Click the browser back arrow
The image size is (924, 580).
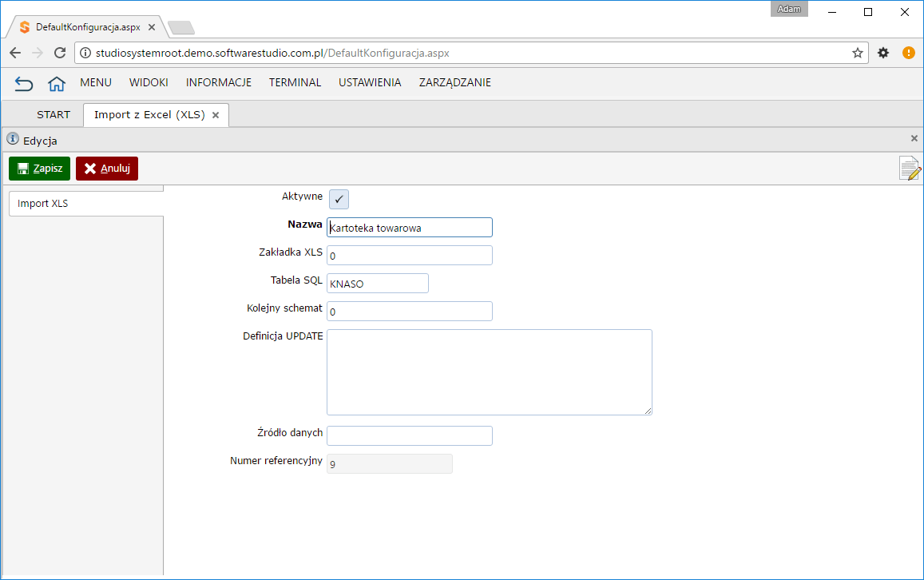[15, 53]
